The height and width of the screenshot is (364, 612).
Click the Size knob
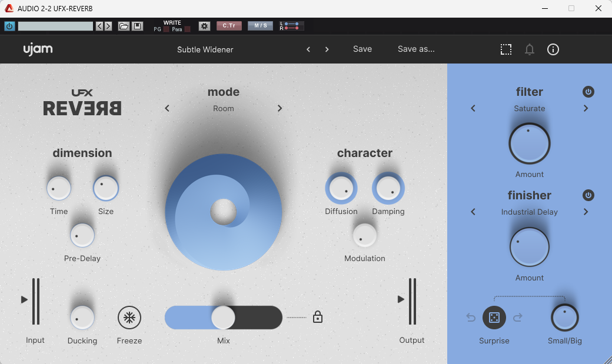point(106,188)
